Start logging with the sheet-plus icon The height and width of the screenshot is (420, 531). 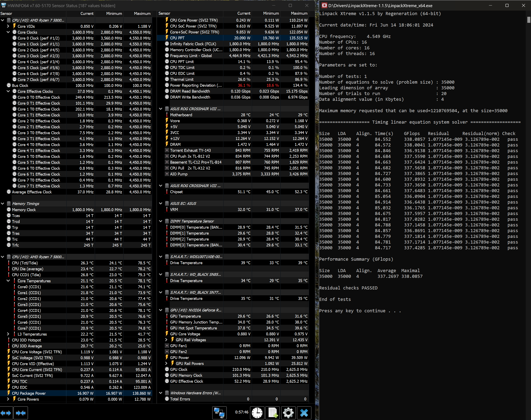(273, 413)
